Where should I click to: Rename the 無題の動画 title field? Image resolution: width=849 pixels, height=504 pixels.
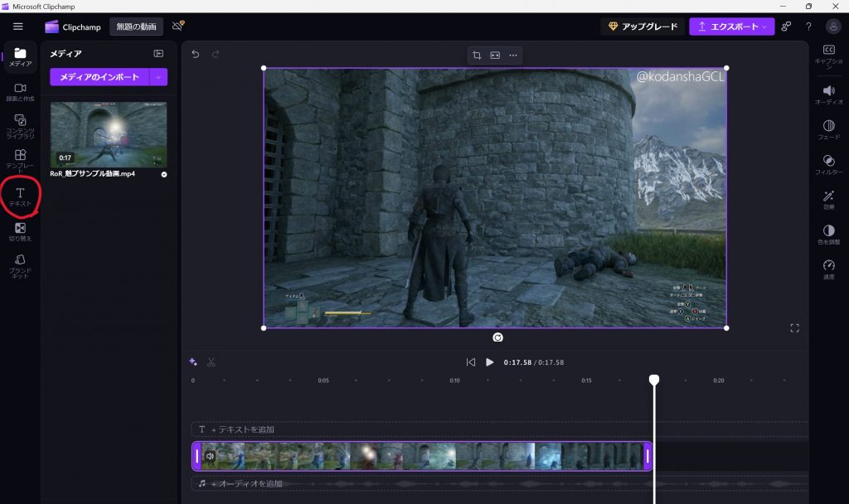(x=137, y=27)
